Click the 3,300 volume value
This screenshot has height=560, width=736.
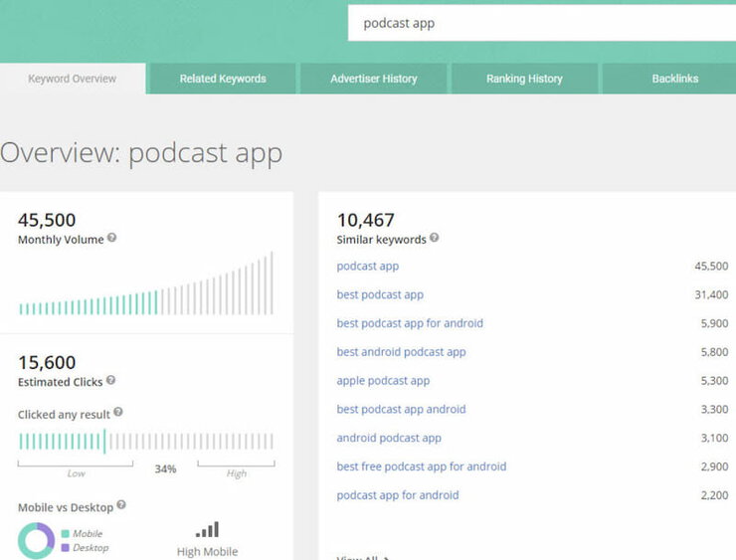coord(714,410)
